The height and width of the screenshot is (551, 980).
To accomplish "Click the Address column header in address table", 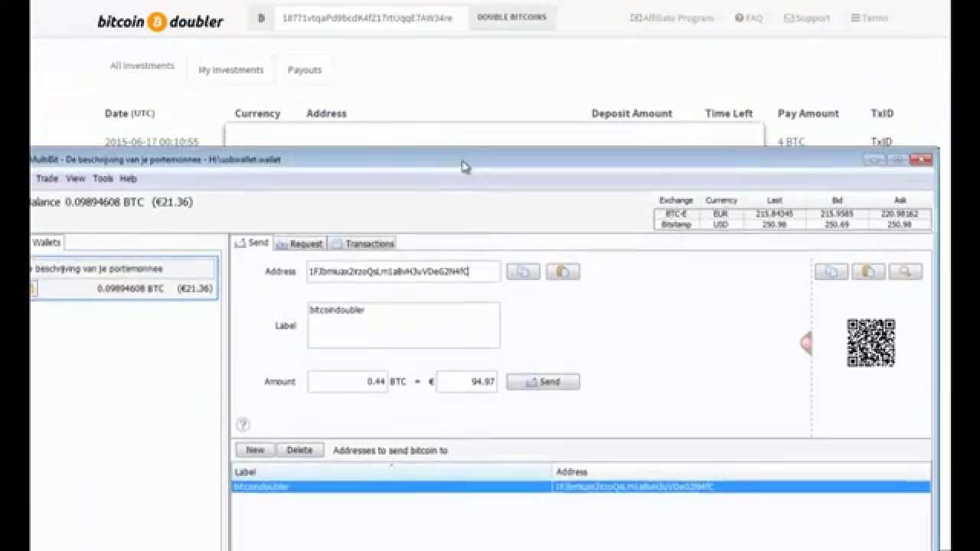I will (x=741, y=471).
